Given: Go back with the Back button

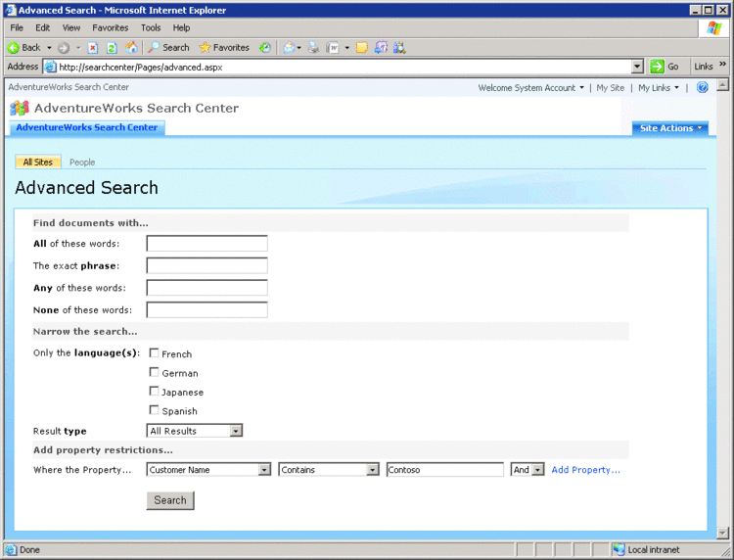Looking at the screenshot, I should 23,48.
